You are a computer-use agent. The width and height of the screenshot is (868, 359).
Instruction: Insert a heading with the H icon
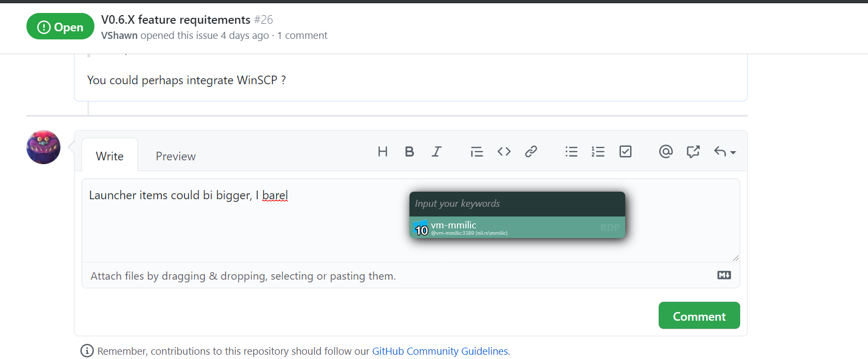coord(382,152)
